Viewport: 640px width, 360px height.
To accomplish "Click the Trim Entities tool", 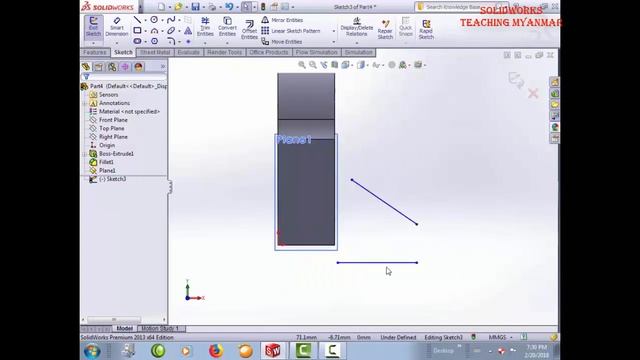I will point(205,27).
